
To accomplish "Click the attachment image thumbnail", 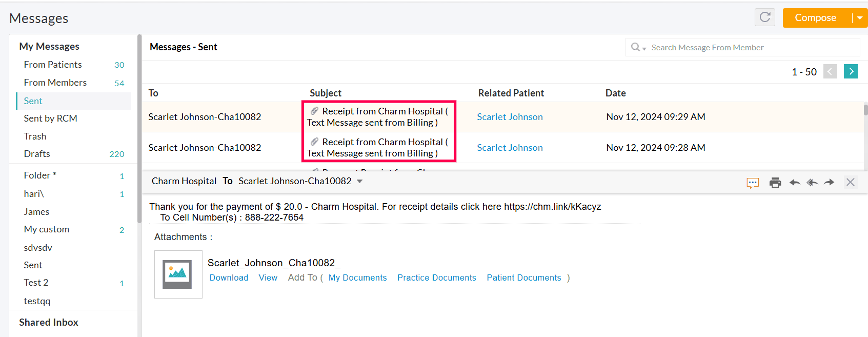I will click(x=178, y=274).
